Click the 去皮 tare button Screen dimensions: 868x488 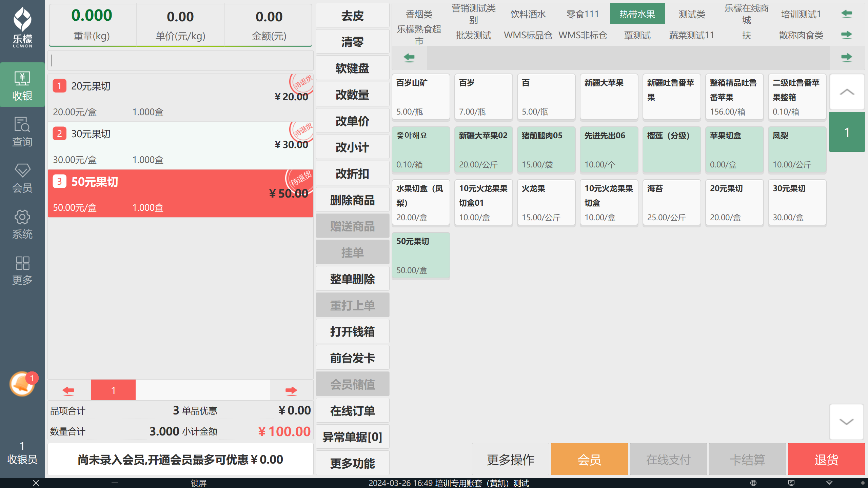point(353,16)
